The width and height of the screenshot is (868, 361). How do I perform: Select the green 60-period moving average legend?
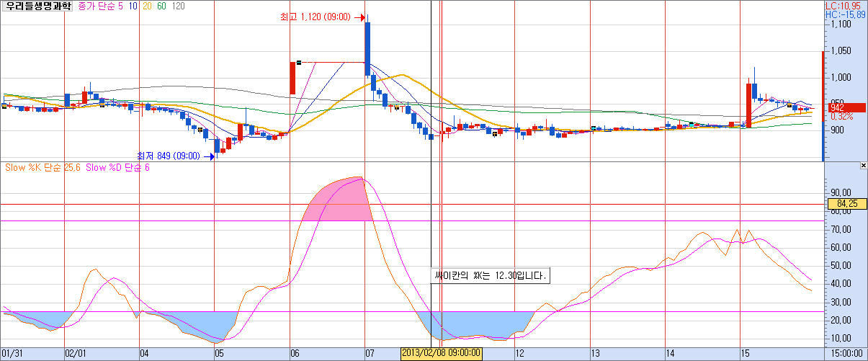tap(160, 6)
